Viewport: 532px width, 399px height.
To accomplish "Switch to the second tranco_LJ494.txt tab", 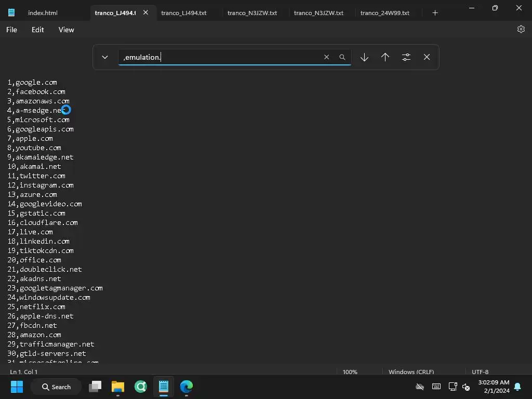I will [184, 13].
